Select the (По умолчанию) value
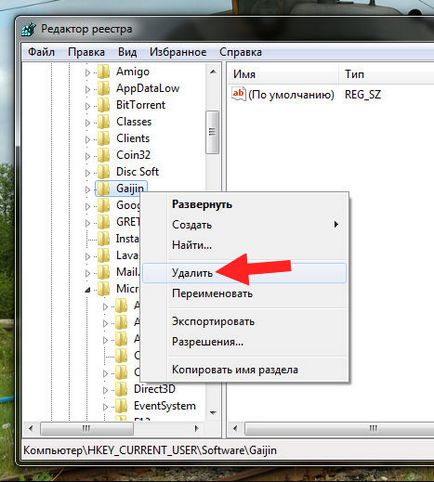This screenshot has height=482, width=434. 291,95
